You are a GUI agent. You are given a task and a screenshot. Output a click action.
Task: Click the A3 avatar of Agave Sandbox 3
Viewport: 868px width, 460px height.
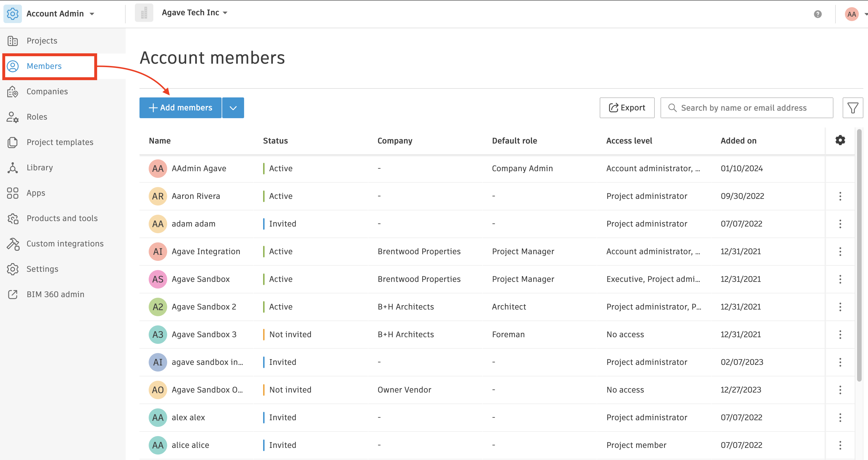tap(158, 334)
